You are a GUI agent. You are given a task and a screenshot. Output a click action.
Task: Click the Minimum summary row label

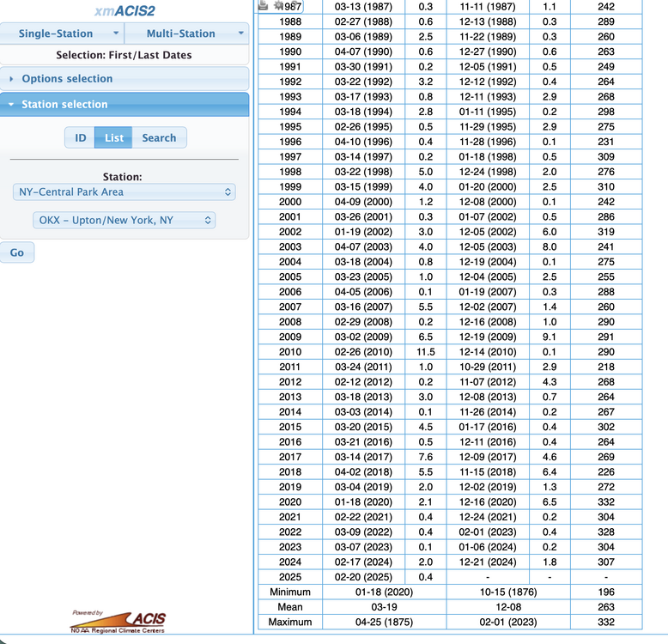290,592
